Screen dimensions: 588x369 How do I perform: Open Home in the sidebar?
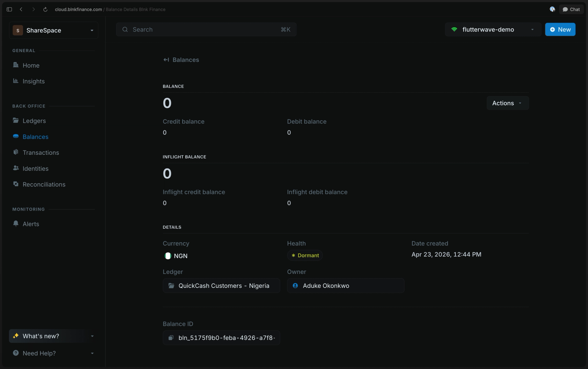[31, 65]
